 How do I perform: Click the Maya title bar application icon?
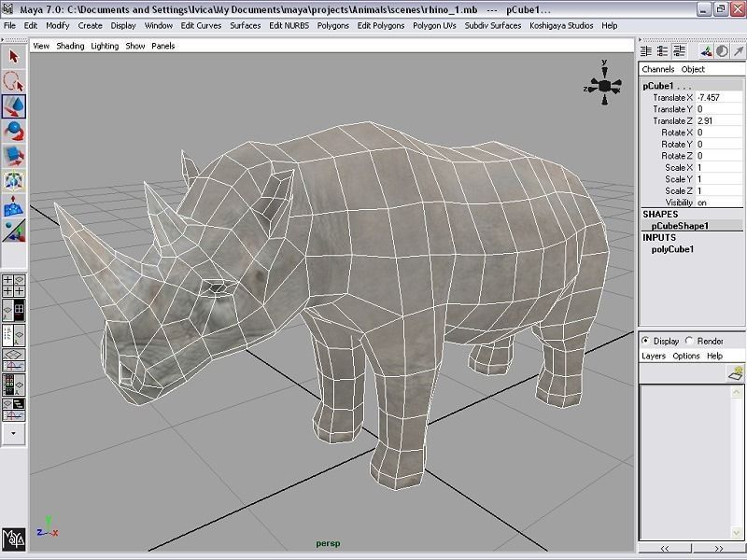point(8,9)
